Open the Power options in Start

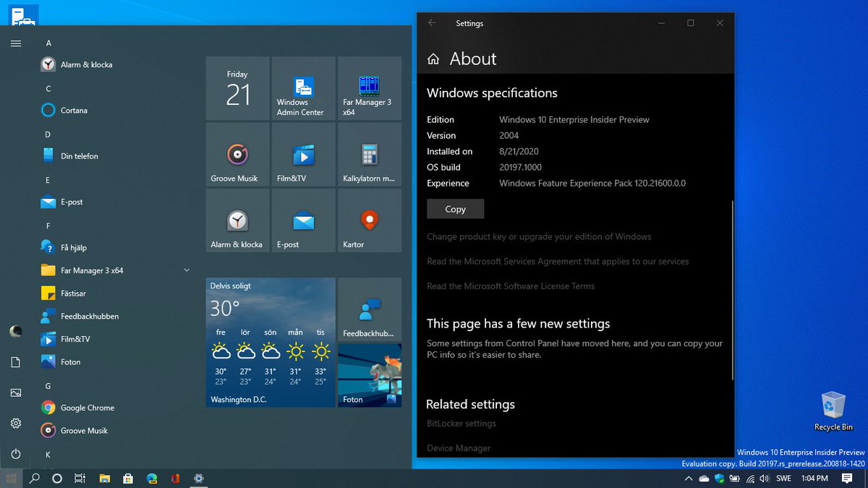point(16,454)
